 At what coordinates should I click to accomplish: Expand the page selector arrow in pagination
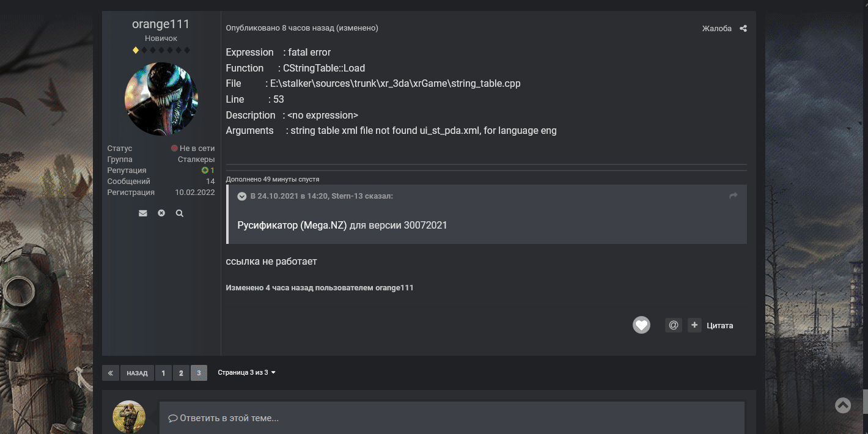273,372
